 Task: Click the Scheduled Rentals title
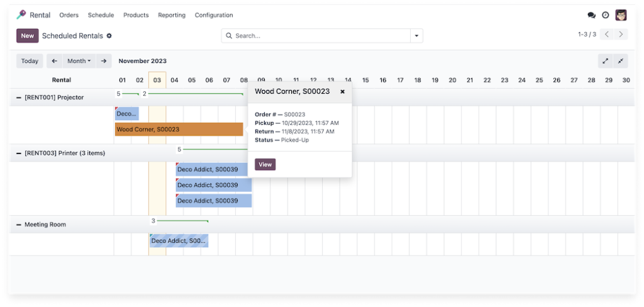tap(72, 36)
